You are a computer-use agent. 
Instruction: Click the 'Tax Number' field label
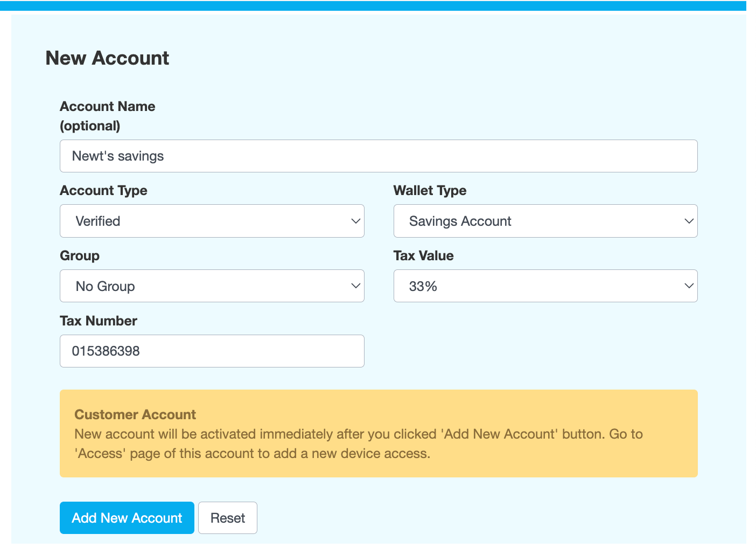click(x=99, y=321)
